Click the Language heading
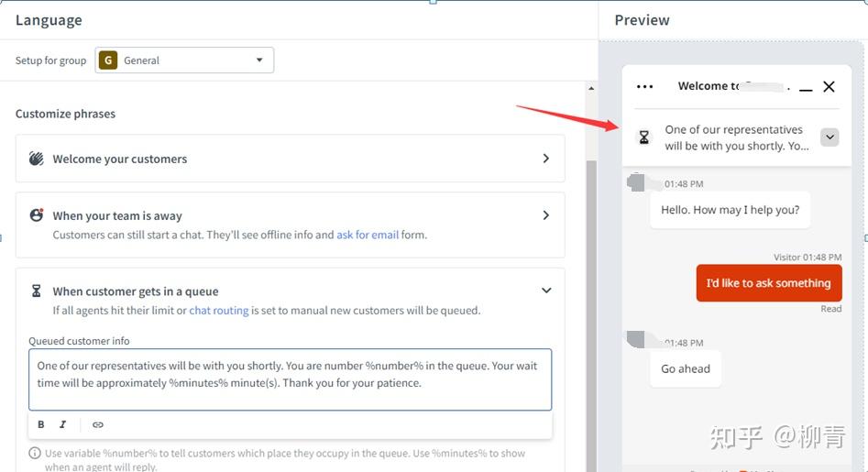 pyautogui.click(x=49, y=20)
